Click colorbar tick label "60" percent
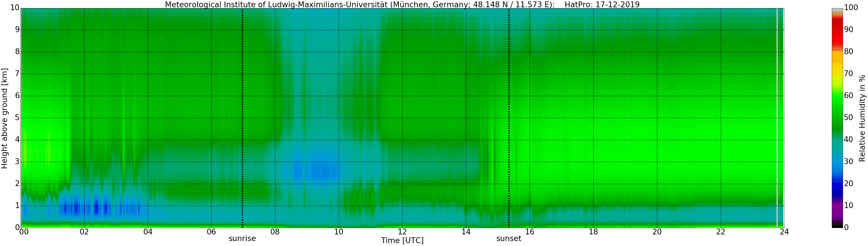 coord(848,96)
